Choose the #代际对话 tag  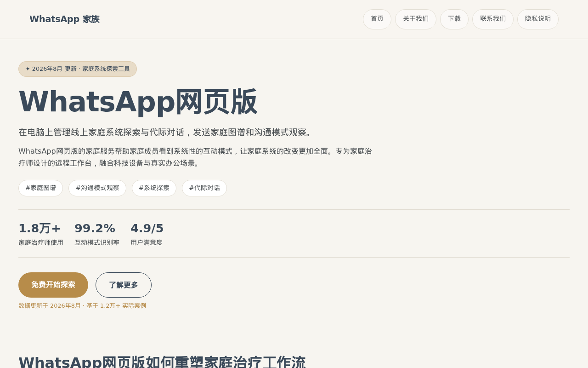click(204, 188)
